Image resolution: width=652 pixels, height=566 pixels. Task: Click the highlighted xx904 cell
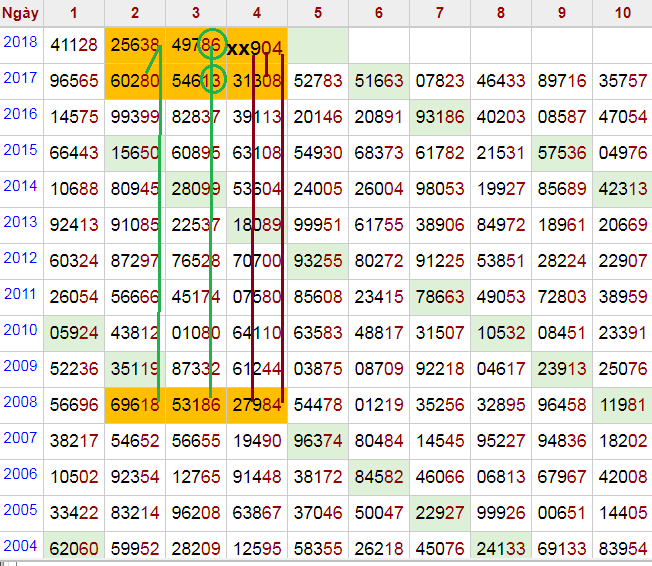point(256,47)
